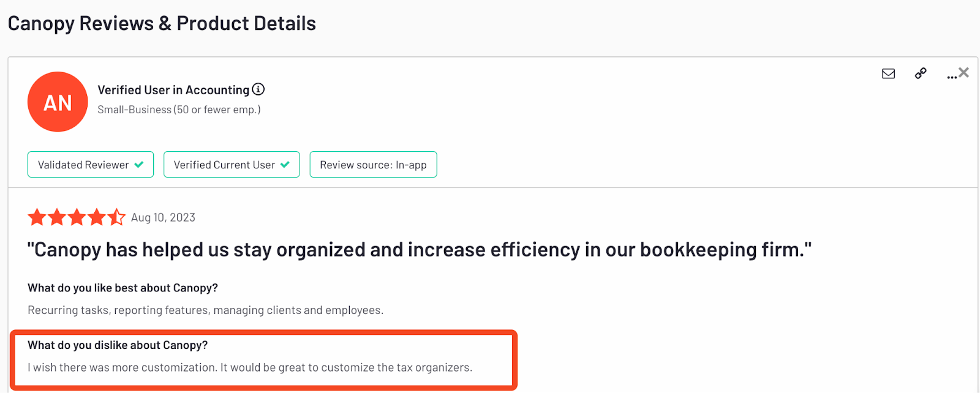Image resolution: width=980 pixels, height=393 pixels.
Task: Select the Small-Business (50 or fewer emp.) label
Action: click(179, 110)
